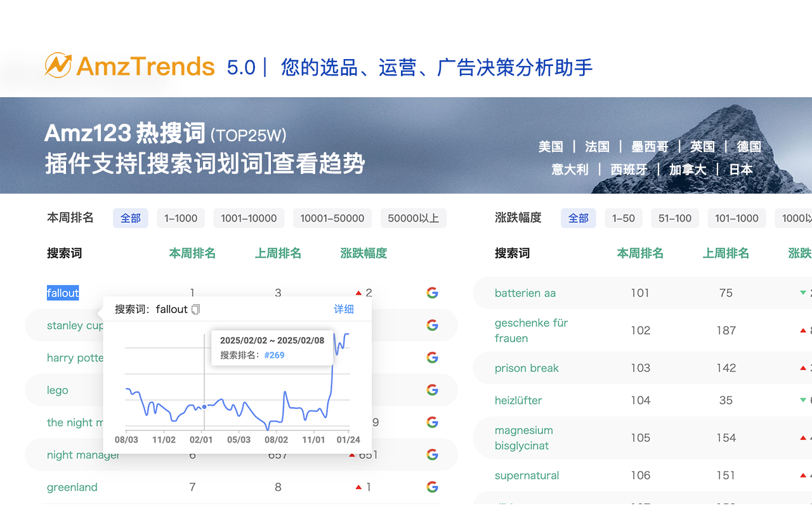Viewport: 812px width, 508px height.
Task: Switch to the 日本 marketplace
Action: coord(740,169)
